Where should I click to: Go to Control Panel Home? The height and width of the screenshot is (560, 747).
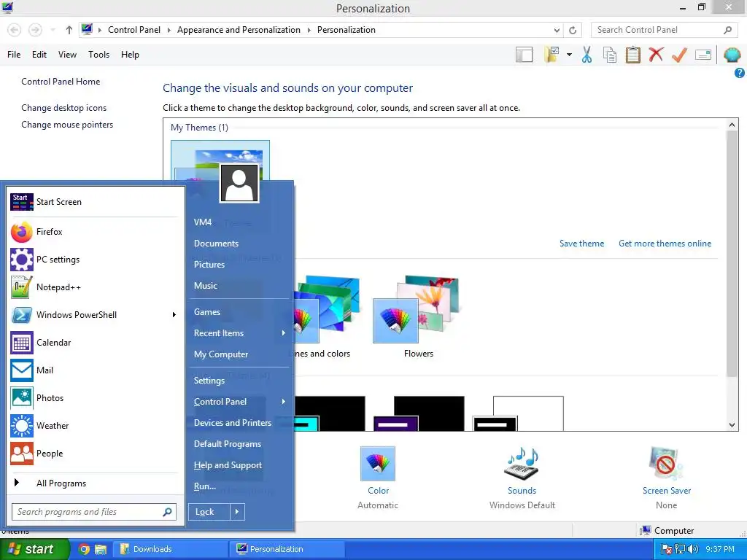tap(61, 82)
